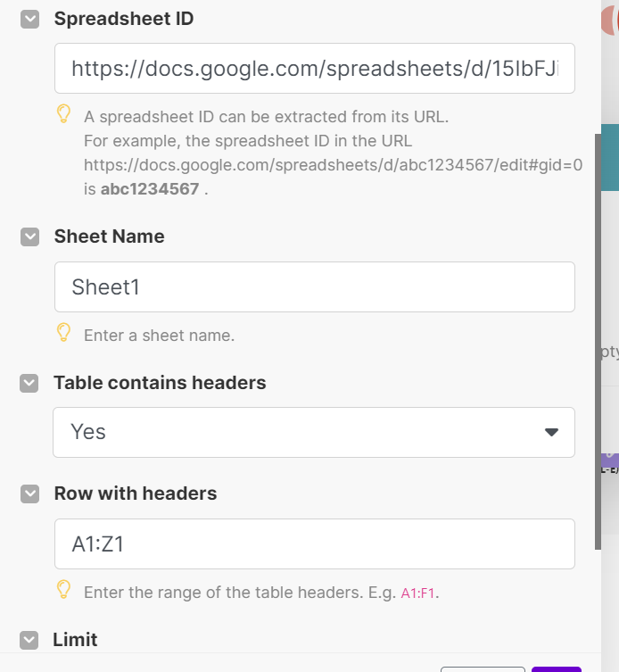Click into the Spreadsheet ID URL field
Viewport: 619px width, 672px height.
[314, 69]
